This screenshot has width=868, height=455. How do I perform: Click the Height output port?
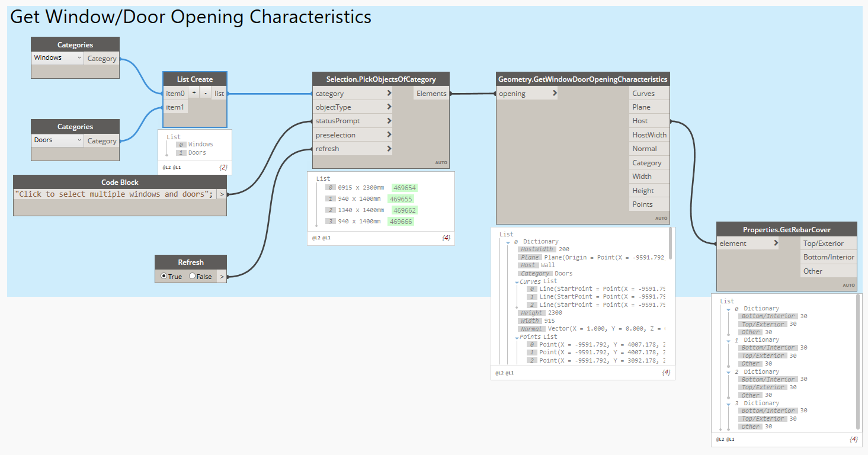tap(649, 191)
